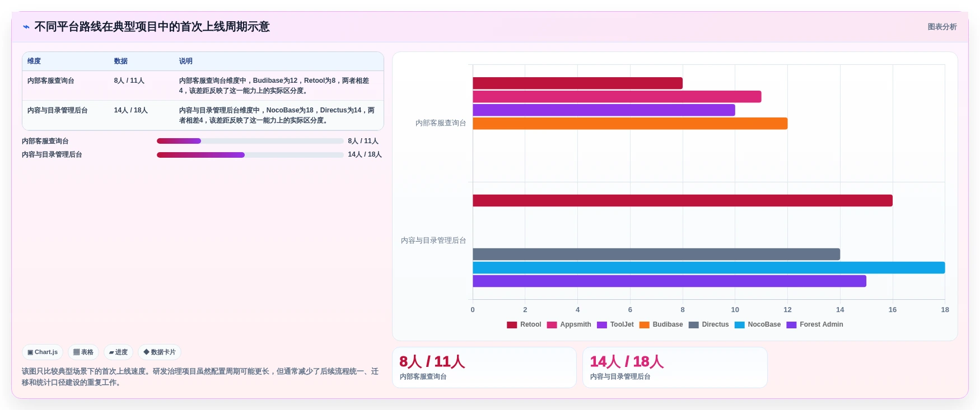Click the 数据卡片 tag chip
The width and height of the screenshot is (980, 410).
(x=160, y=352)
